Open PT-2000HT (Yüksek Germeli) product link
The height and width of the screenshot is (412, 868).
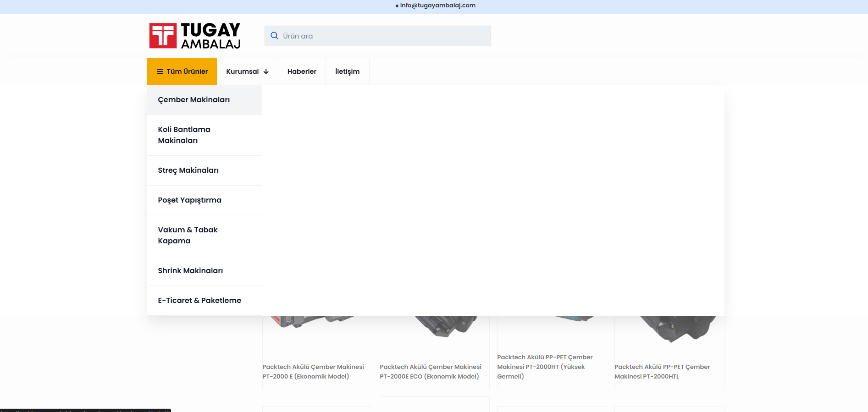(545, 367)
